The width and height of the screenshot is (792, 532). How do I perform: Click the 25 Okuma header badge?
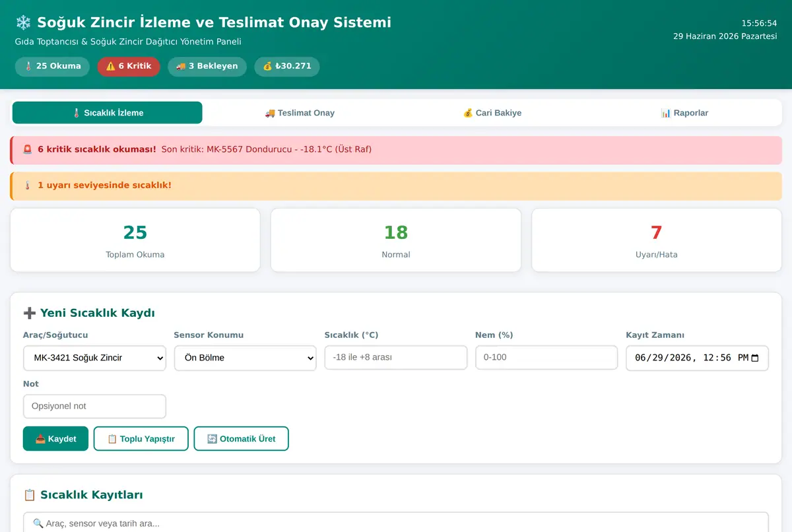(52, 66)
